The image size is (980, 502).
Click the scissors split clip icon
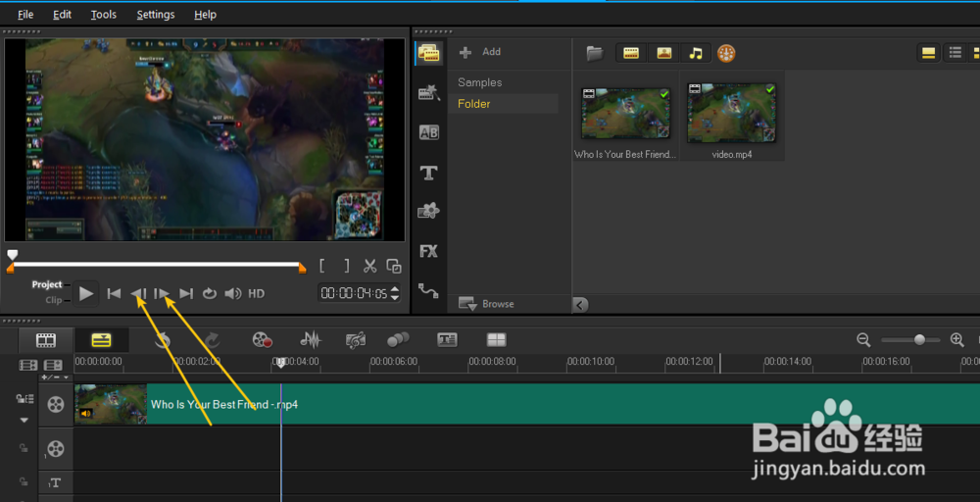pos(370,266)
